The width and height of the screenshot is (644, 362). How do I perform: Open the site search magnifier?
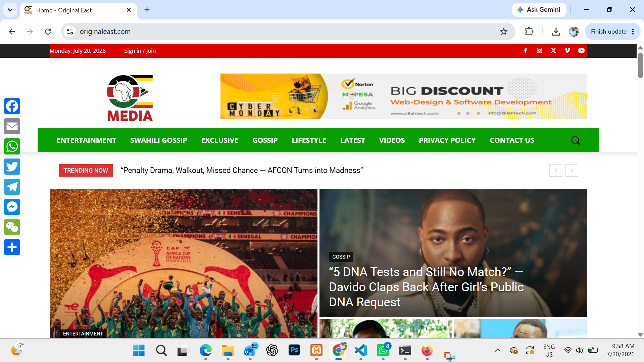tap(575, 140)
